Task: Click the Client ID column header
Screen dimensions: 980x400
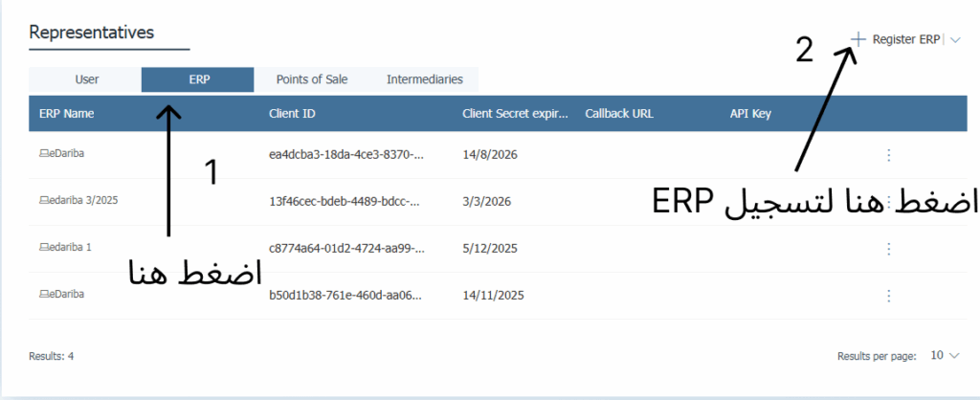Action: (x=292, y=114)
